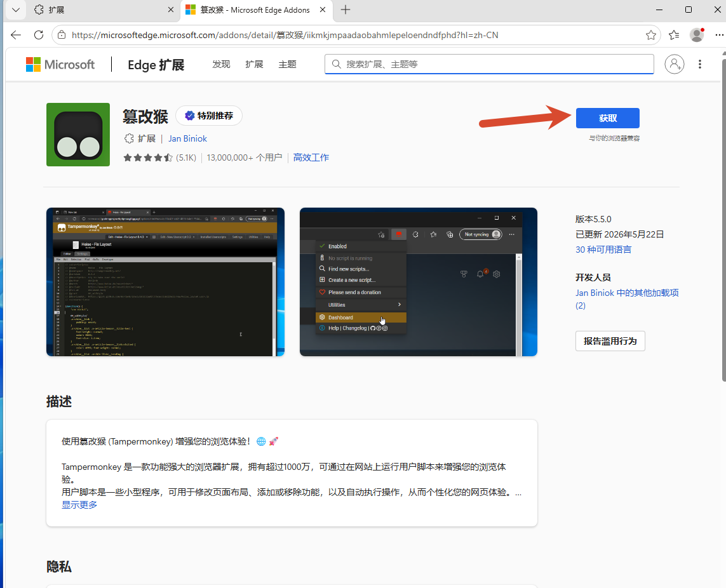
Task: Click the 报告滥用行为 button
Action: tap(610, 341)
